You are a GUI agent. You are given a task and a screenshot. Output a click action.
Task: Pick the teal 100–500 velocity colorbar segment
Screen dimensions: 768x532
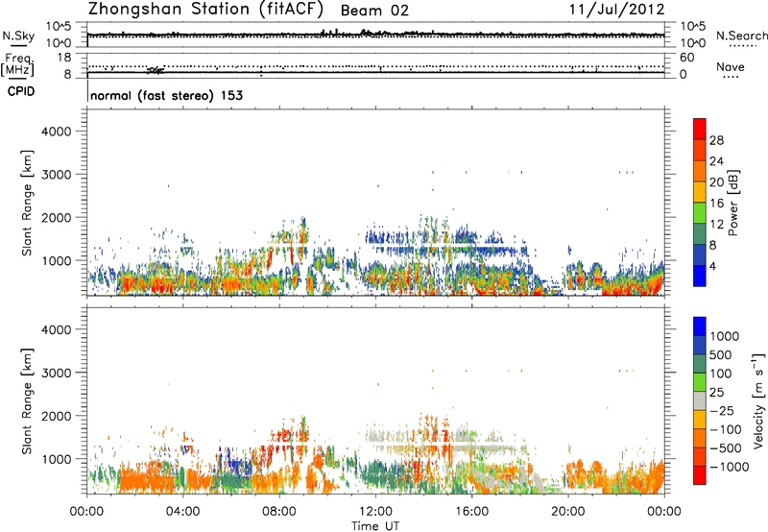pyautogui.click(x=700, y=364)
